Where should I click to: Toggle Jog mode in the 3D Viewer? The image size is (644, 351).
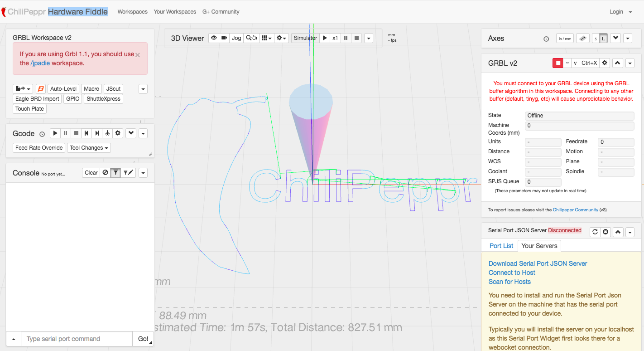[x=236, y=38]
